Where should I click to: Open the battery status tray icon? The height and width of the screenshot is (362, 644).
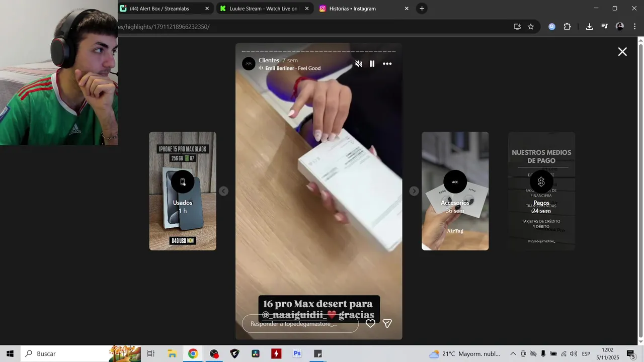click(x=553, y=353)
